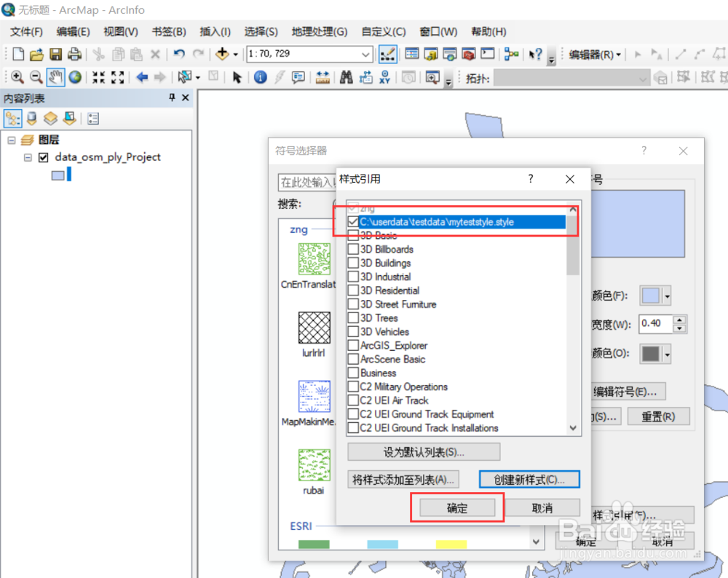The height and width of the screenshot is (578, 728).
Task: Enable the 3D Residential style
Action: (x=353, y=290)
